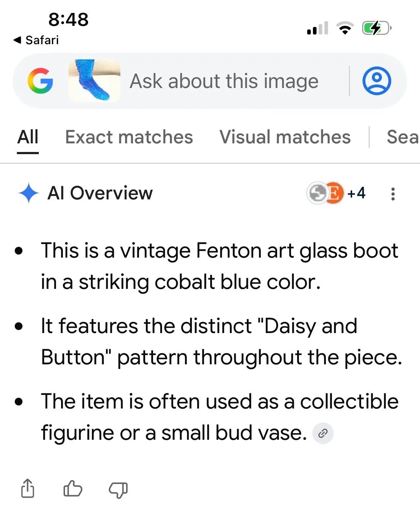
Task: Open the three-dot AI Overview menu
Action: (393, 194)
